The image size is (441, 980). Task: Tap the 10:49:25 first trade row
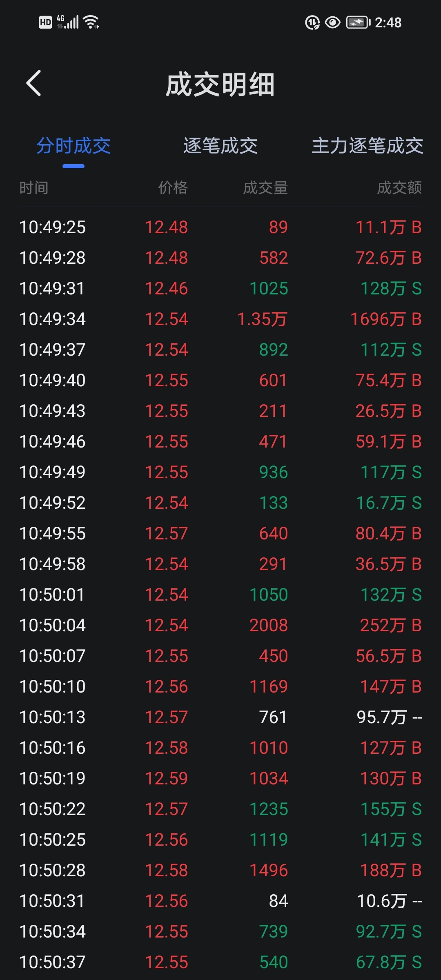[220, 227]
